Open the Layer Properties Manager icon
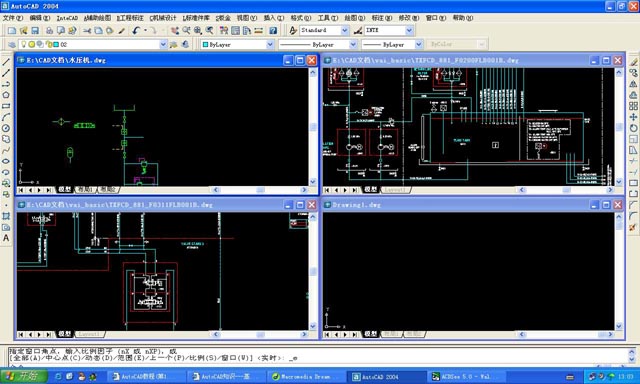This screenshot has width=640, height=384. coord(12,44)
